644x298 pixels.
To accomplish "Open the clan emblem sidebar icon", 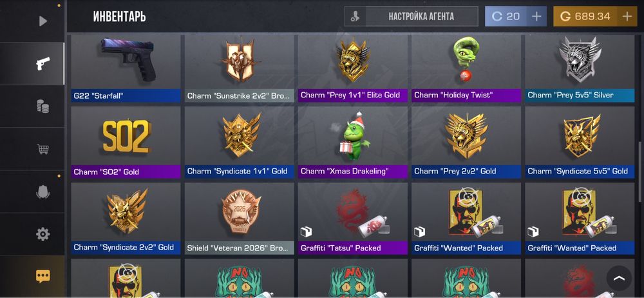I will tap(43, 191).
